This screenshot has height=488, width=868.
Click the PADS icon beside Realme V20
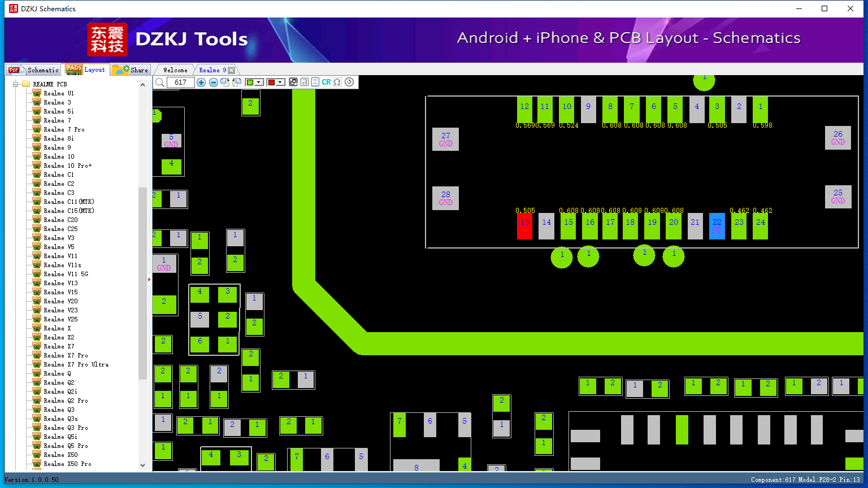click(37, 300)
